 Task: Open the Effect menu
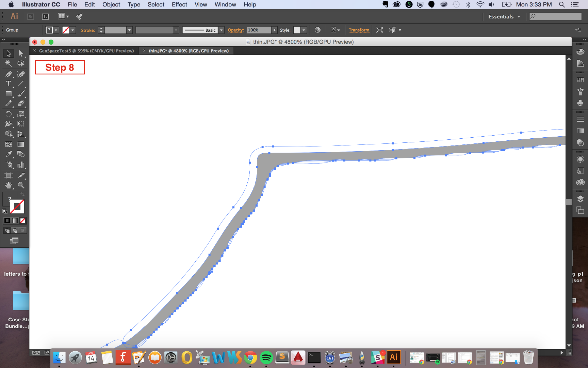coord(179,4)
